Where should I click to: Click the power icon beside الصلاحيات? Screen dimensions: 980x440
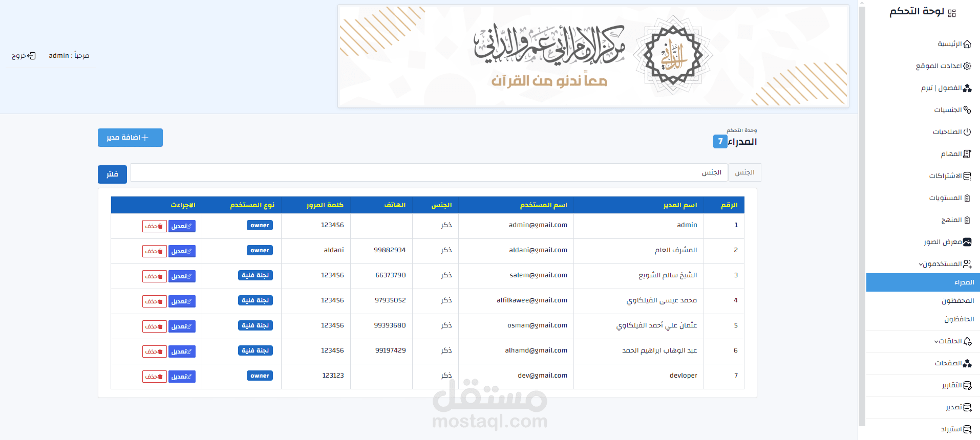point(967,132)
